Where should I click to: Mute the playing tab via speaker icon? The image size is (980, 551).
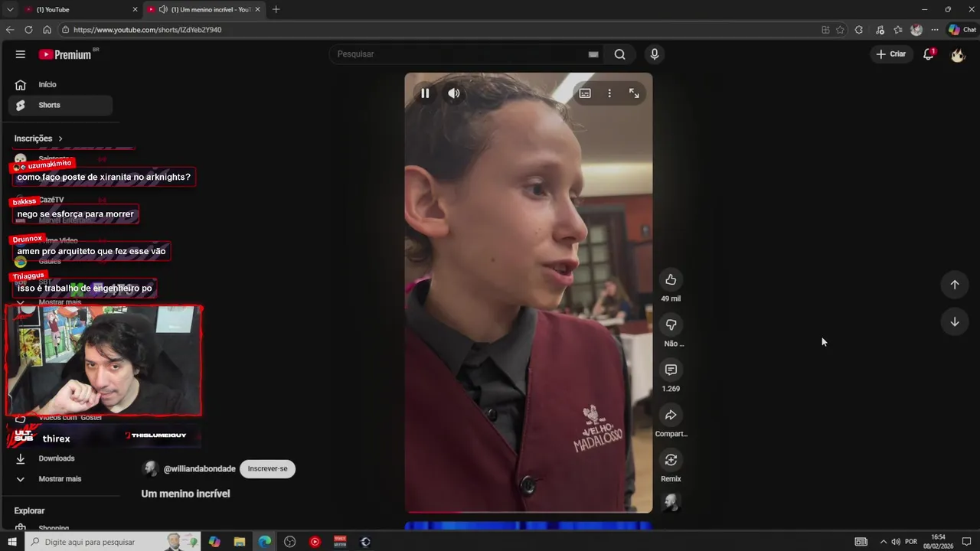[x=163, y=9]
